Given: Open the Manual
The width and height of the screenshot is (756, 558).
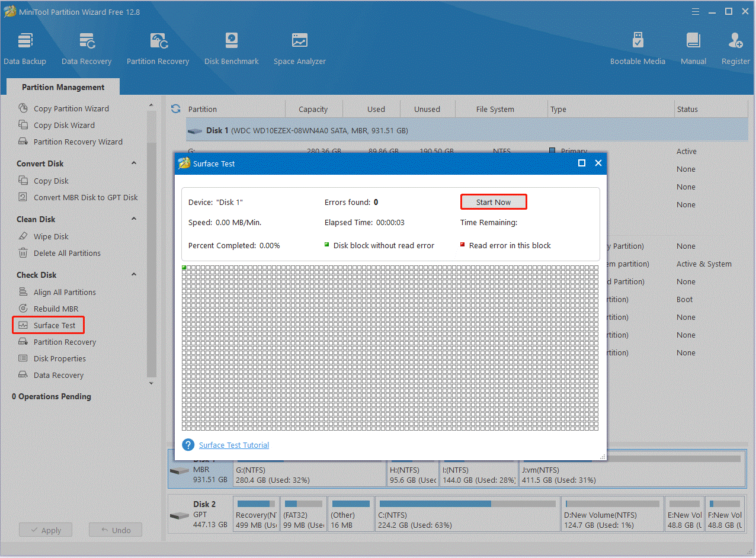Looking at the screenshot, I should 693,47.
